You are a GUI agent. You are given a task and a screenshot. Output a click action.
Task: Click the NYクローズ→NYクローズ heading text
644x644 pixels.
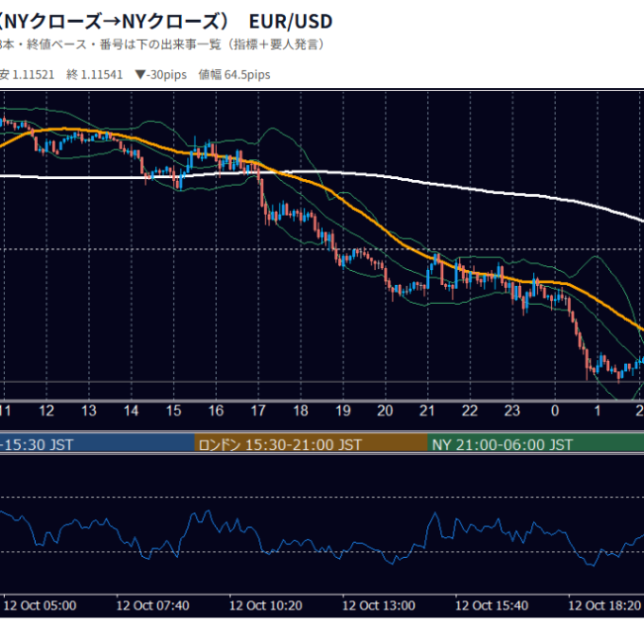coord(116,22)
